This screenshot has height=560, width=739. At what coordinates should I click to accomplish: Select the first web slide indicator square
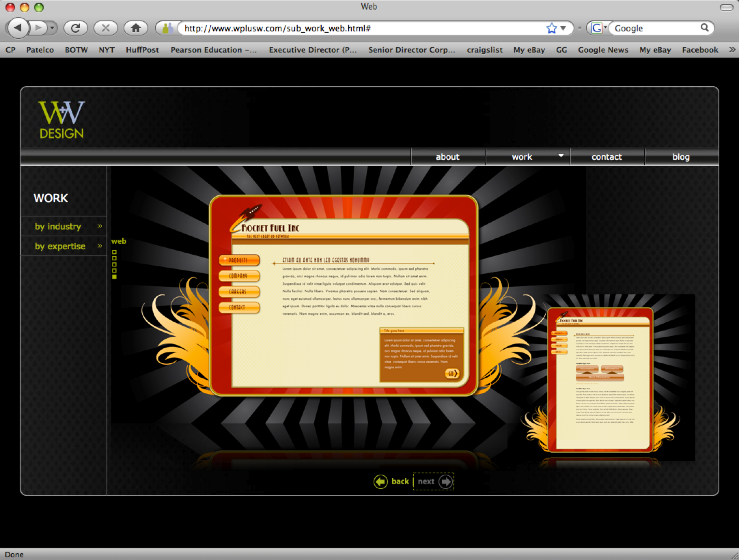[x=114, y=252]
